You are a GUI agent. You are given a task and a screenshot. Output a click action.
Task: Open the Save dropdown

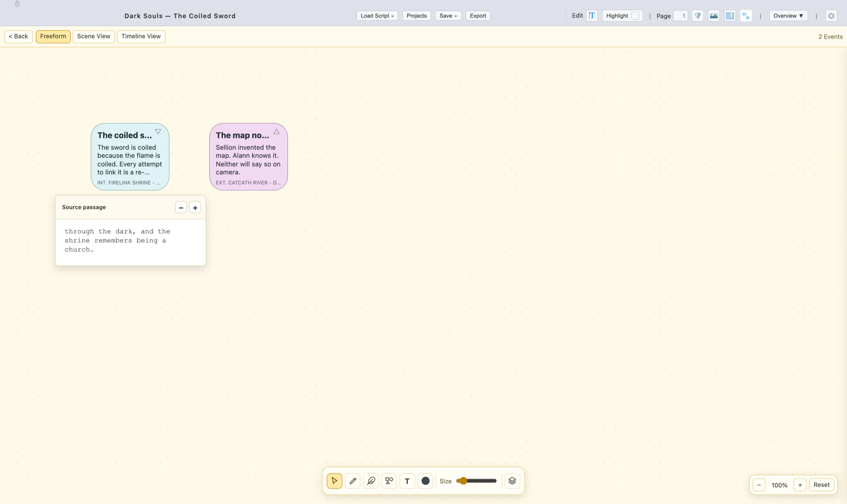point(448,16)
